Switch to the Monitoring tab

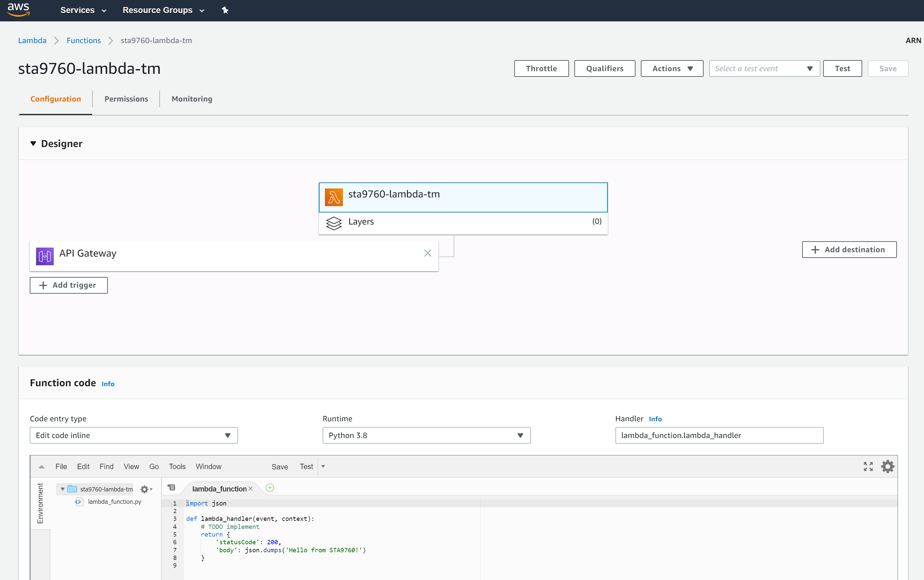click(x=192, y=99)
